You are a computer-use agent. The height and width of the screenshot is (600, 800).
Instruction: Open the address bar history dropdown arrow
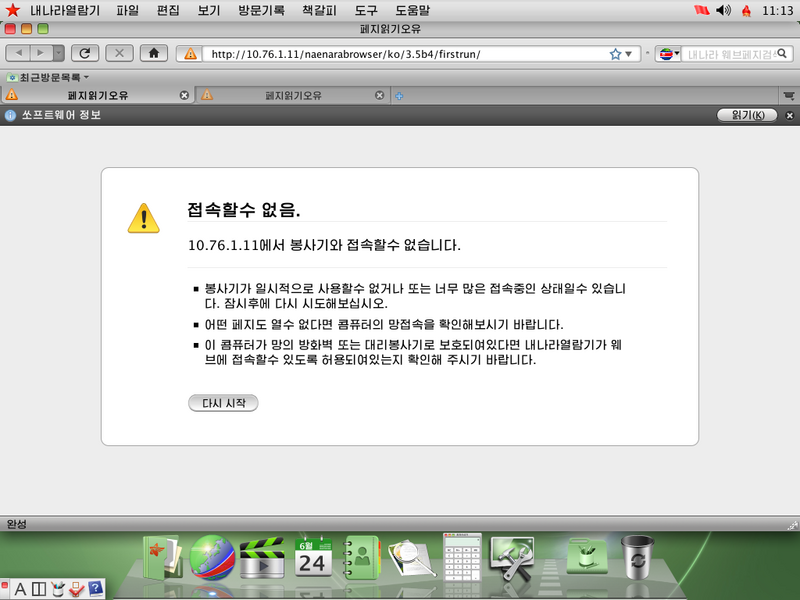click(629, 54)
